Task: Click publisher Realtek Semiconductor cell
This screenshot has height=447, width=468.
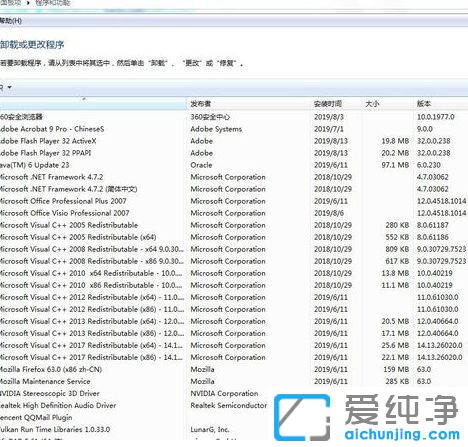Action: click(229, 405)
